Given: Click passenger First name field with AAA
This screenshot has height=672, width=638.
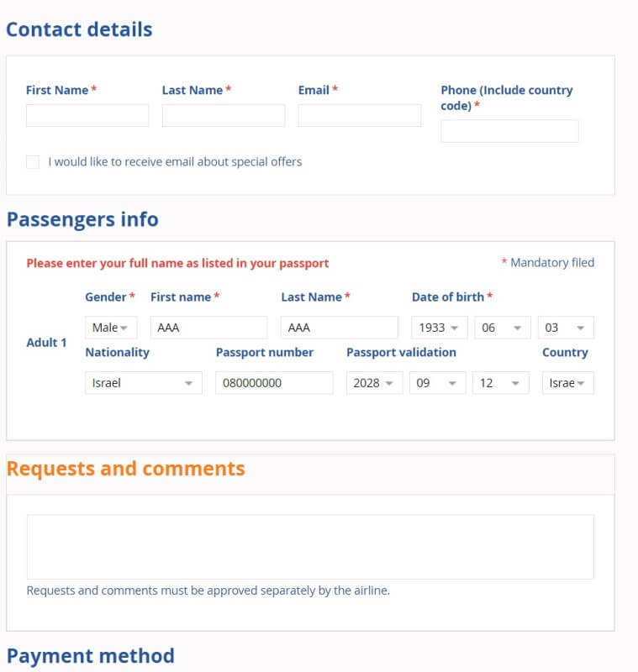Looking at the screenshot, I should [208, 328].
